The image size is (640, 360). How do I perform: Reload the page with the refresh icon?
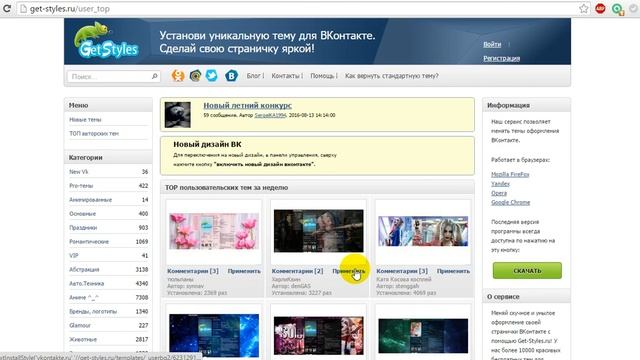[7, 8]
